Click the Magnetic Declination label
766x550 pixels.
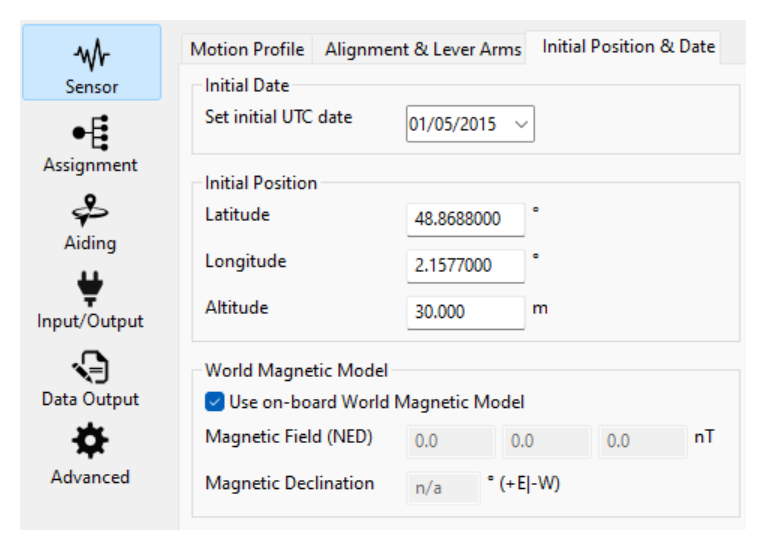click(x=290, y=483)
